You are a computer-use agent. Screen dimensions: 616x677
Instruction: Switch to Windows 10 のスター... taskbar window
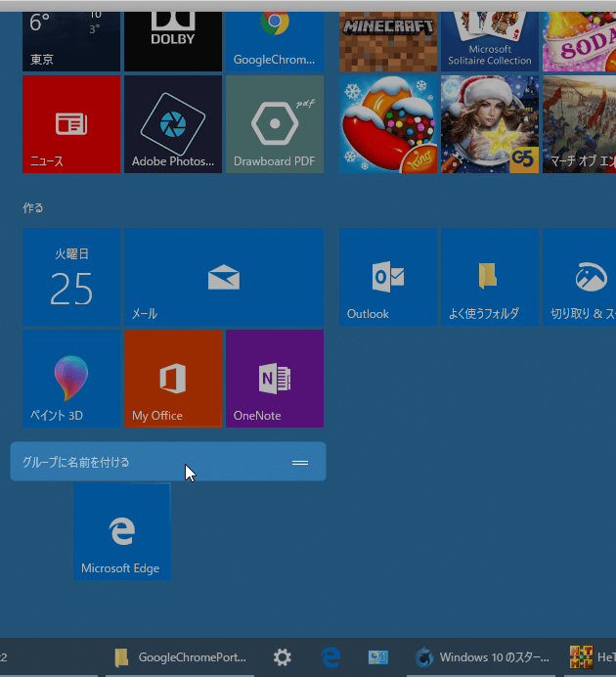coord(481,657)
